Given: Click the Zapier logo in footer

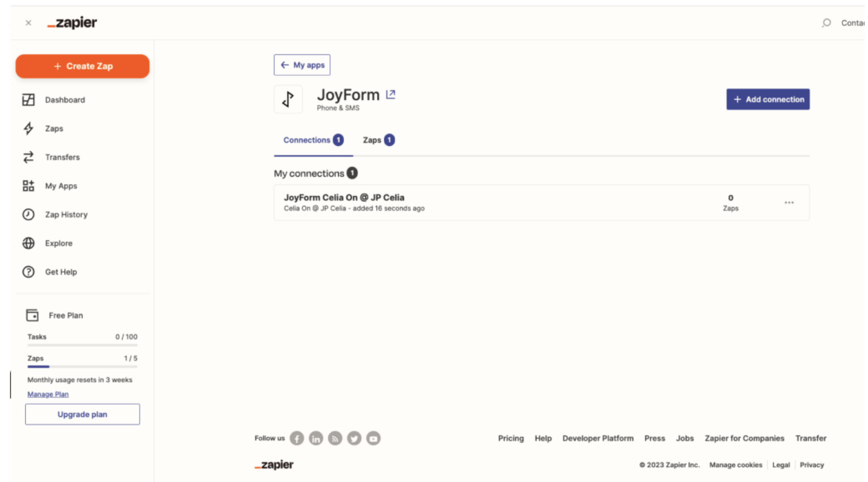Looking at the screenshot, I should 274,465.
